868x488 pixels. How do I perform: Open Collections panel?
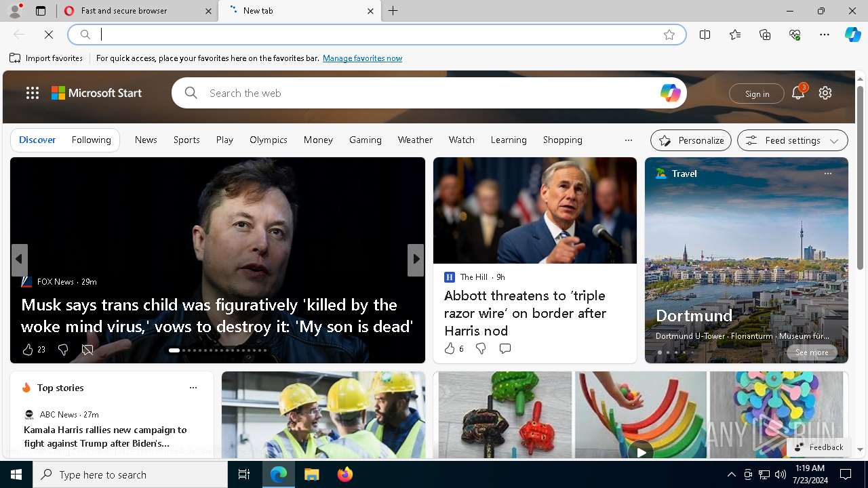point(765,35)
